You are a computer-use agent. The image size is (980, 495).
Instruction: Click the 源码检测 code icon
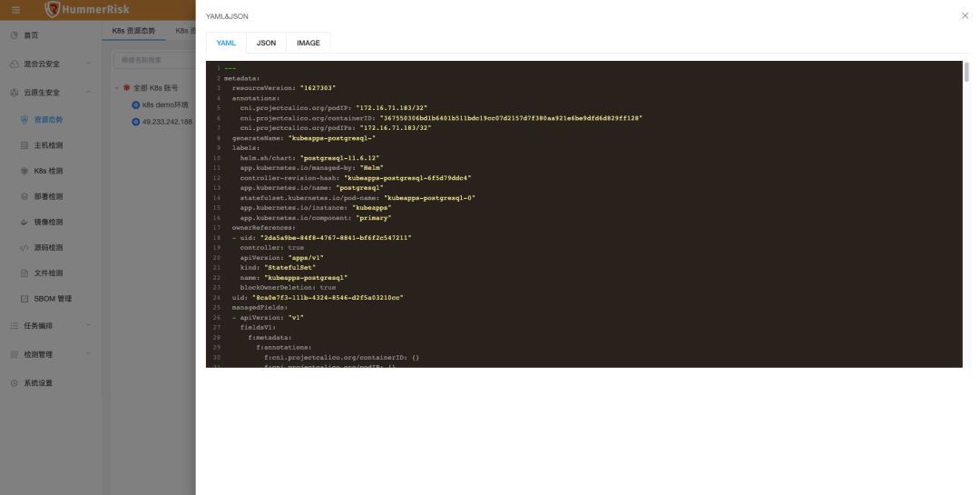[x=24, y=248]
